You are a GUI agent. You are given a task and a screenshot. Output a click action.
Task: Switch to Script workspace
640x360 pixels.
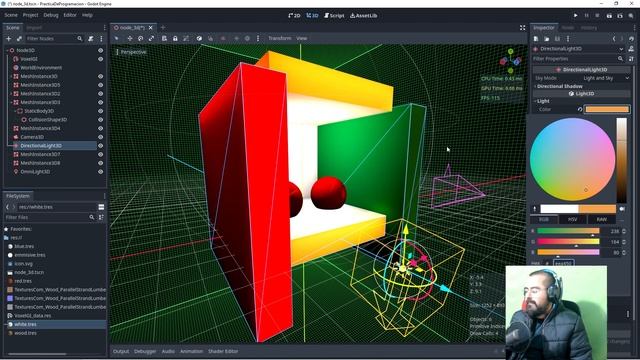334,16
